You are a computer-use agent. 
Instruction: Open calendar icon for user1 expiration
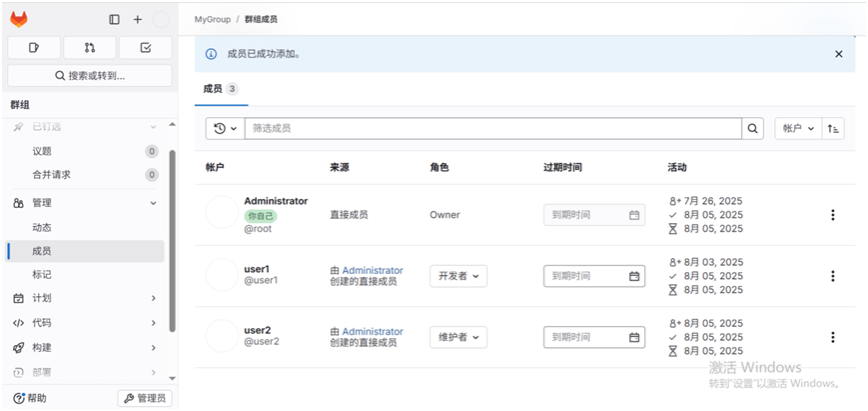click(x=634, y=276)
